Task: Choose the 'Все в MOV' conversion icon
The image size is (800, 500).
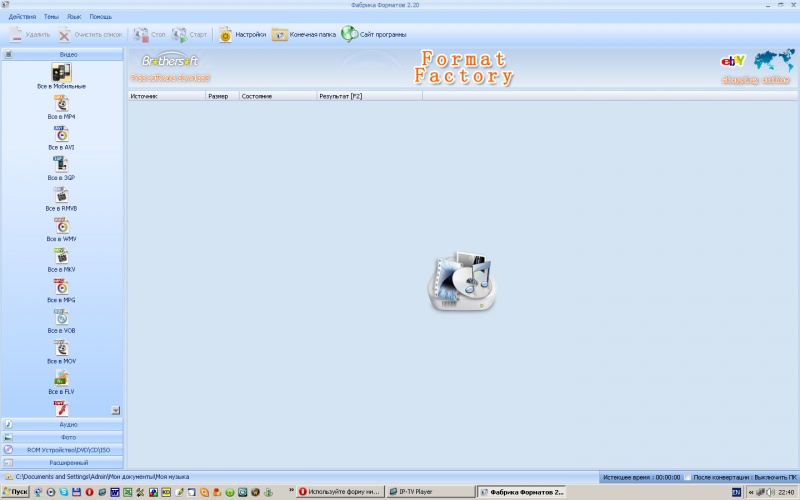Action: pos(62,348)
